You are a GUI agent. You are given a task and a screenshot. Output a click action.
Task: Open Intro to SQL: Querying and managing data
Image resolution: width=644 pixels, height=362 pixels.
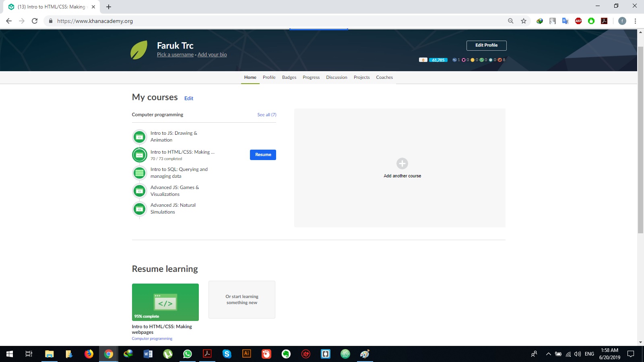tap(179, 173)
